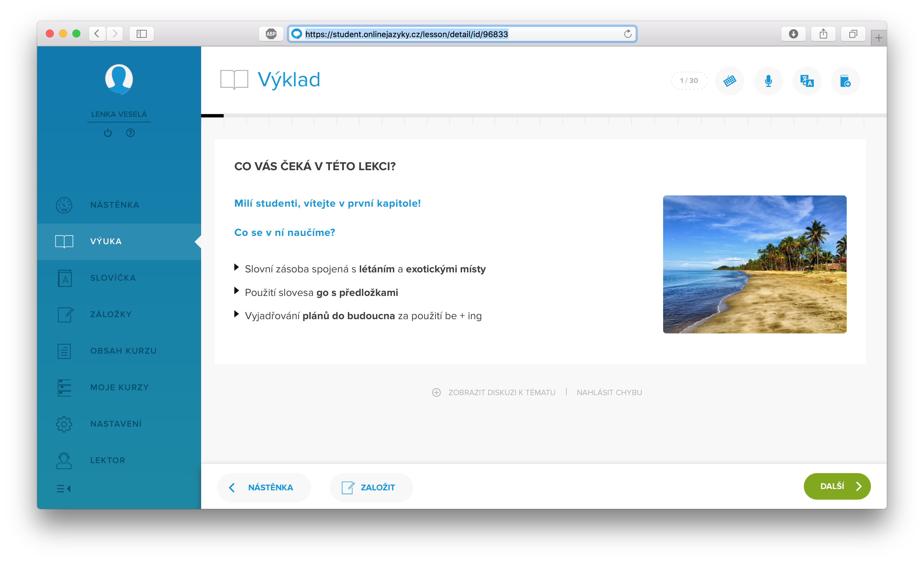
Task: Click the add document icon
Action: point(845,81)
